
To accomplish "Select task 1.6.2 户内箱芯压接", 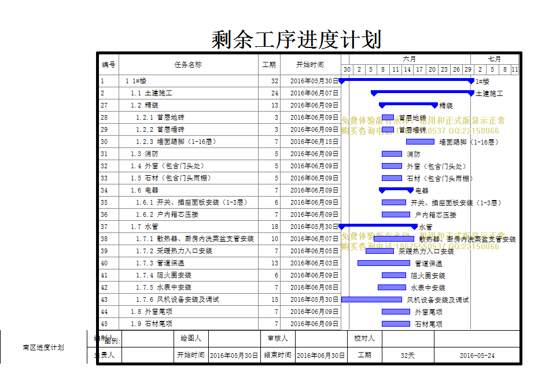I will [x=219, y=214].
